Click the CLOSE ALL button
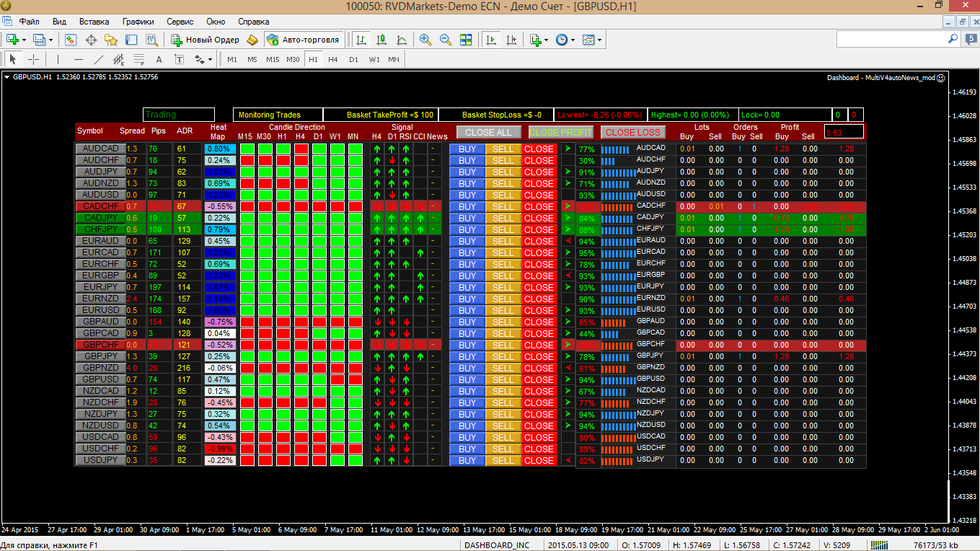The width and height of the screenshot is (980, 551). (488, 132)
